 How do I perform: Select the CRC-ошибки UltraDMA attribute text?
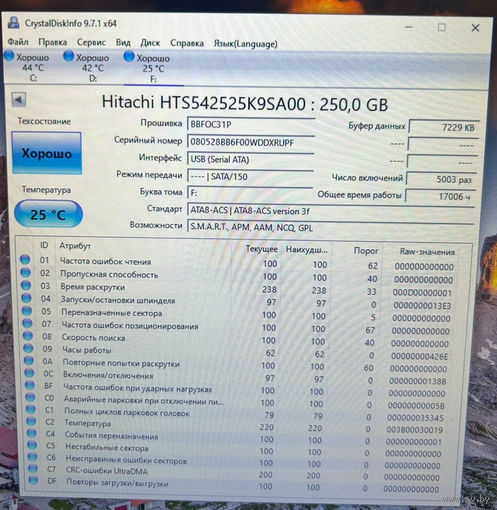tap(107, 471)
